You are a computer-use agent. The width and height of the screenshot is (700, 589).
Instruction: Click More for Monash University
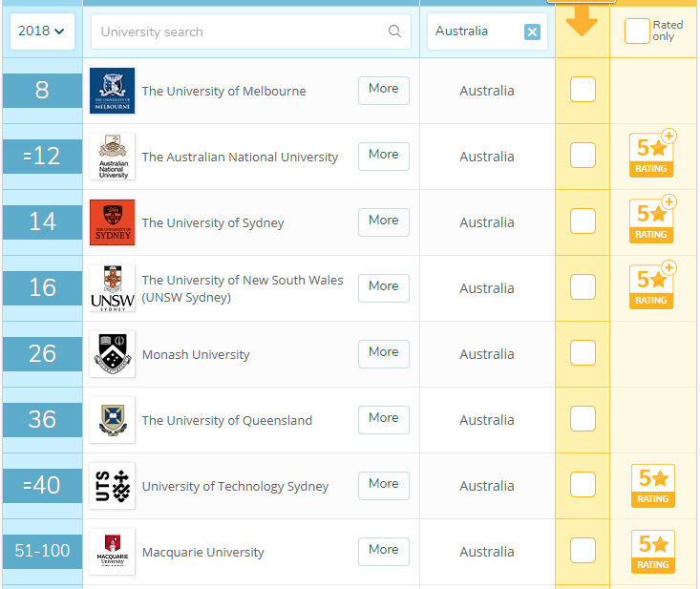click(384, 354)
